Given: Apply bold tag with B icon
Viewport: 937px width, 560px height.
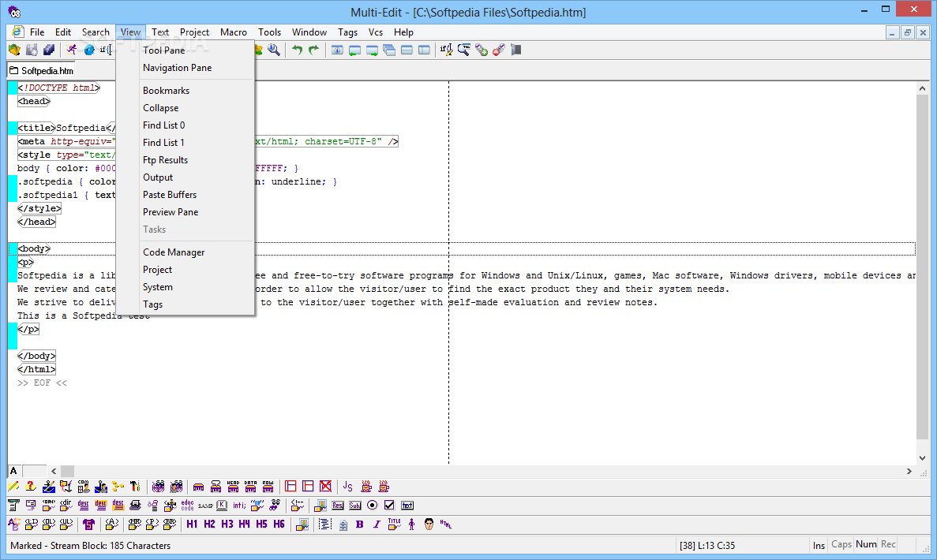Looking at the screenshot, I should [360, 525].
